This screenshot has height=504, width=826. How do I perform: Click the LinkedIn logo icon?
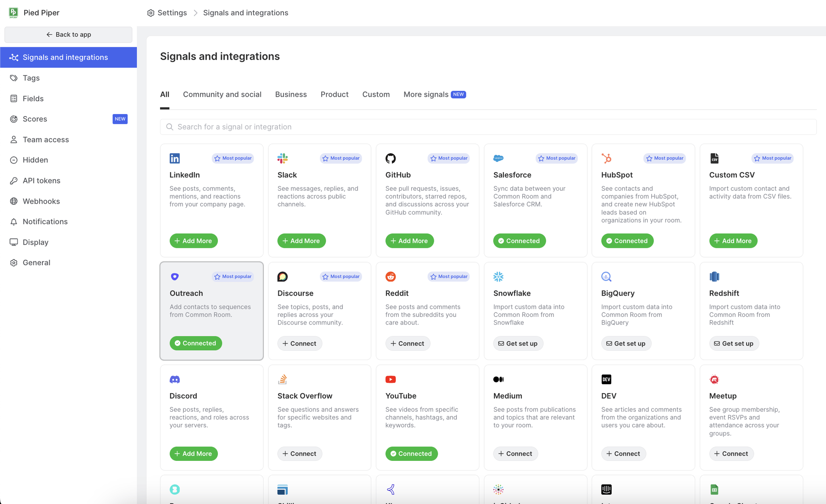point(175,158)
